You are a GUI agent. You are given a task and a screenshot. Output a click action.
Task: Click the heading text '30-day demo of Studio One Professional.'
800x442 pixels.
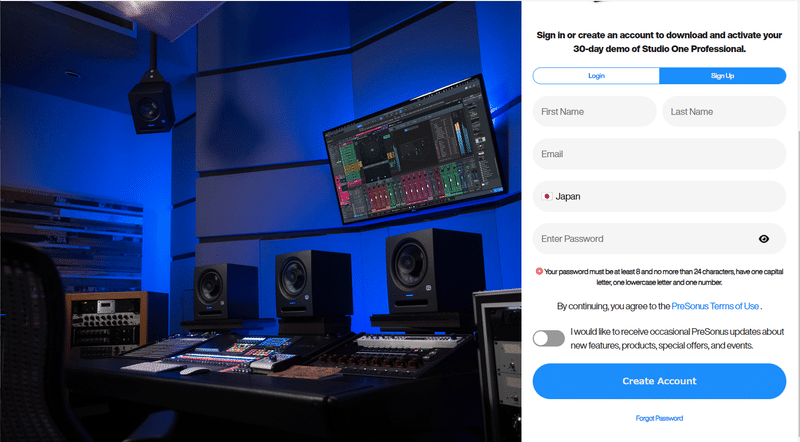(x=659, y=49)
